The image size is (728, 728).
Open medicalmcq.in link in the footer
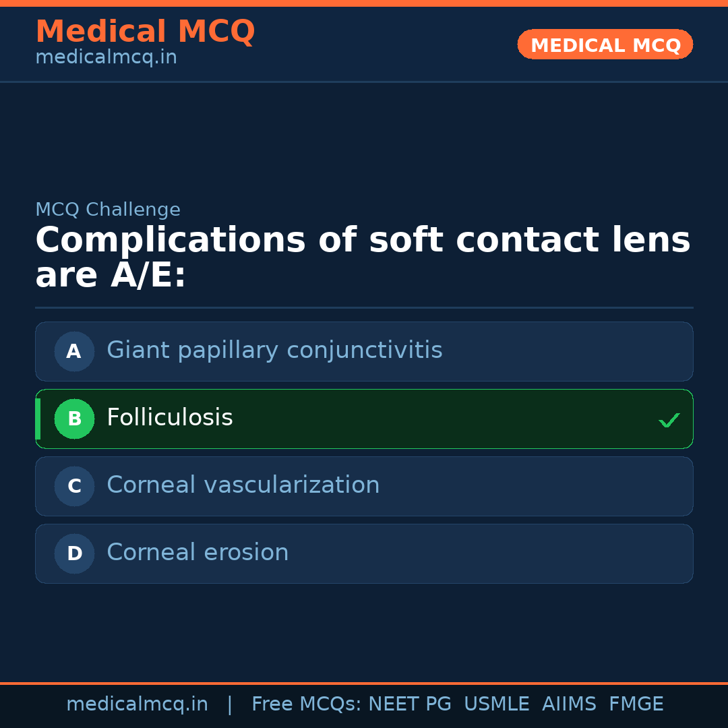(x=137, y=704)
